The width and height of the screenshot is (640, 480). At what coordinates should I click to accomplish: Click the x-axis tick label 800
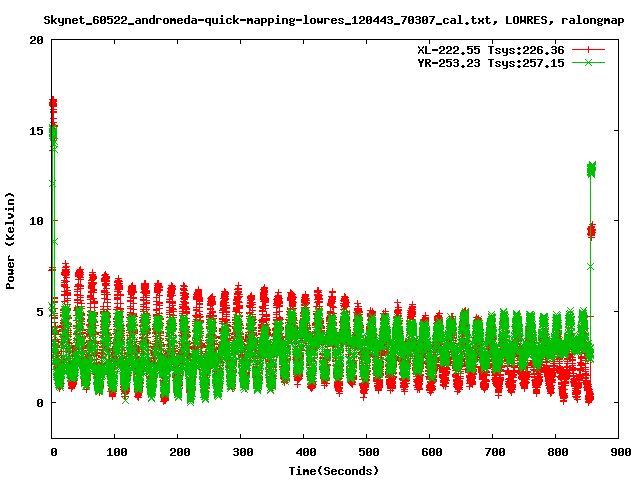click(x=558, y=452)
